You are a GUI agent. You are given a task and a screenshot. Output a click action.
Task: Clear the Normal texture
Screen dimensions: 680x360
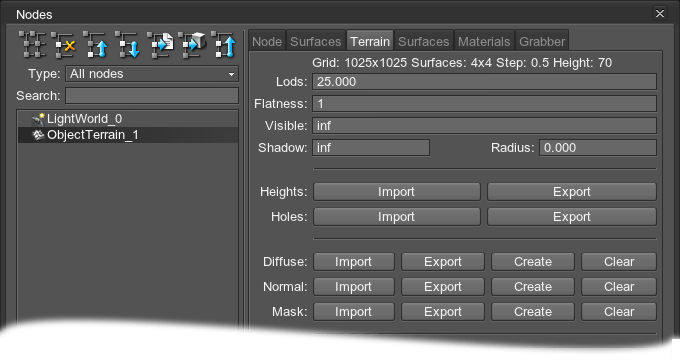(x=619, y=287)
